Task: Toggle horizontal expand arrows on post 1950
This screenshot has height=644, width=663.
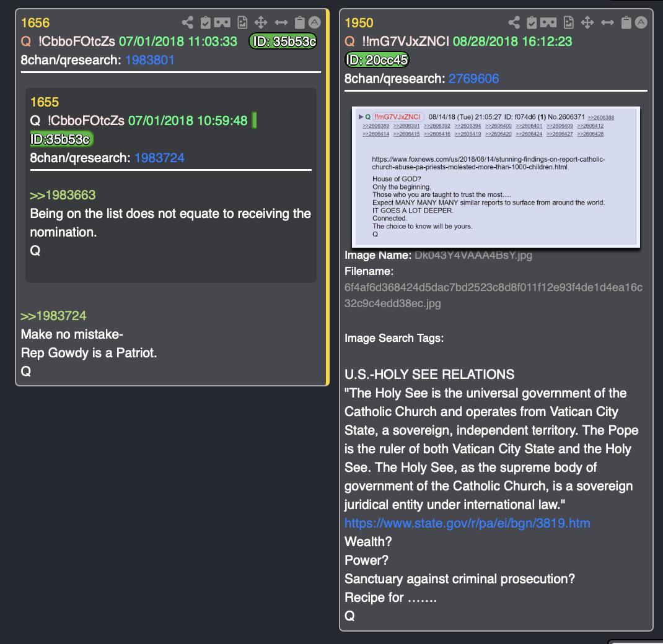Action: pyautogui.click(x=608, y=22)
